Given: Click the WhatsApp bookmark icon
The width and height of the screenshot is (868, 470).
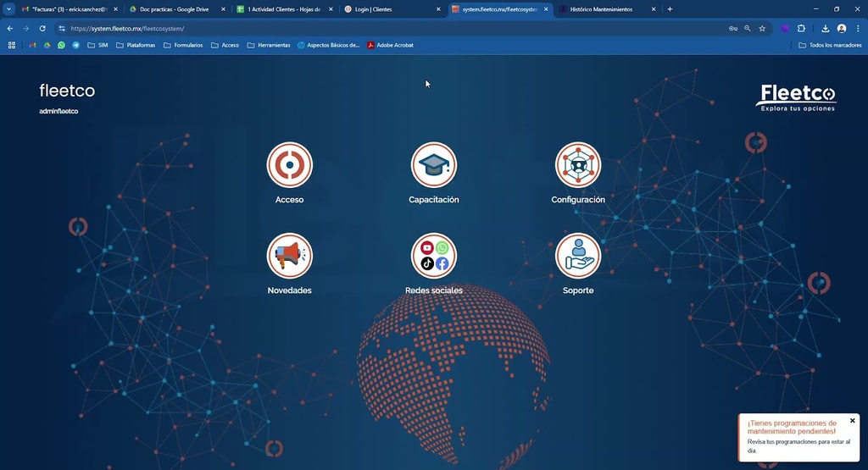Looking at the screenshot, I should point(61,45).
